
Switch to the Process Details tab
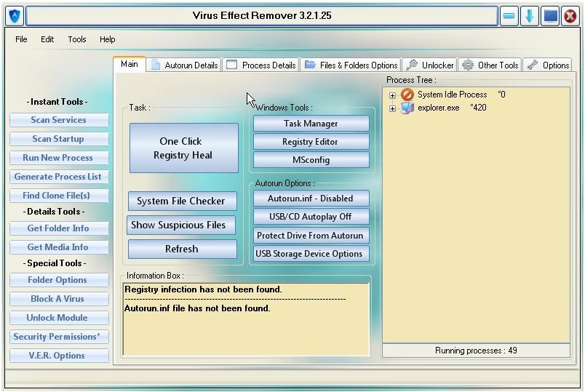pyautogui.click(x=261, y=65)
